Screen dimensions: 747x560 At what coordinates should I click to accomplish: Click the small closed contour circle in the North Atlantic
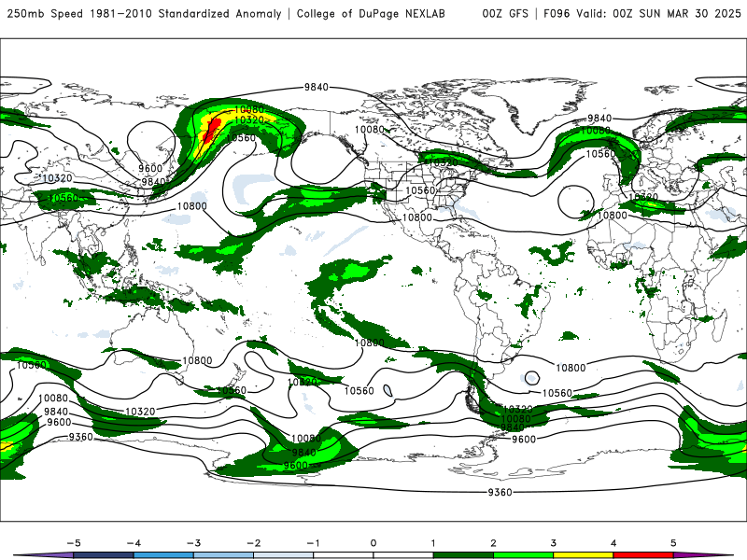[x=576, y=202]
